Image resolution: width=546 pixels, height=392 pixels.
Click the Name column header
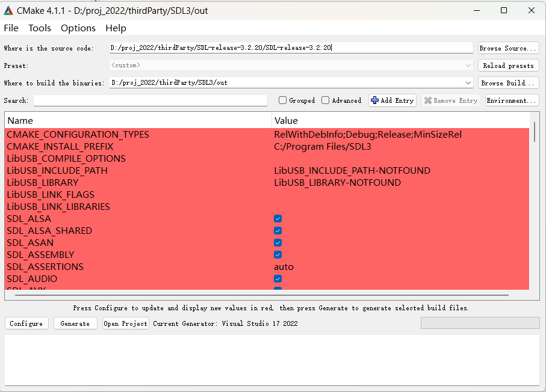point(138,121)
